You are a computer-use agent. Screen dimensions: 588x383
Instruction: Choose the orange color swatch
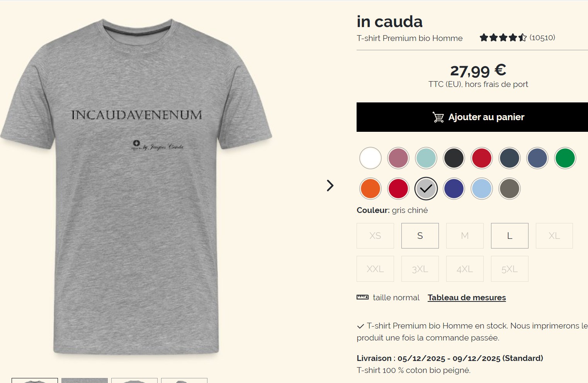tap(370, 189)
